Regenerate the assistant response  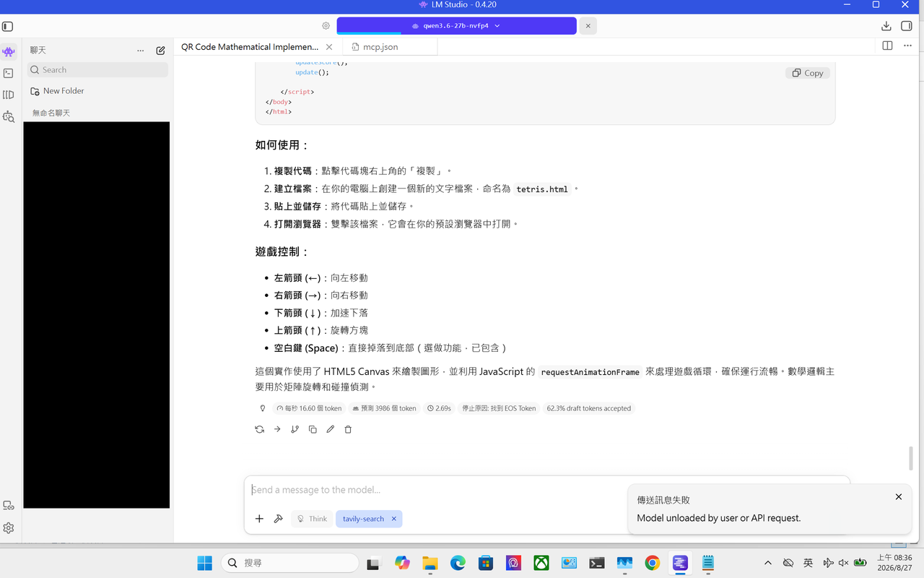[260, 429]
